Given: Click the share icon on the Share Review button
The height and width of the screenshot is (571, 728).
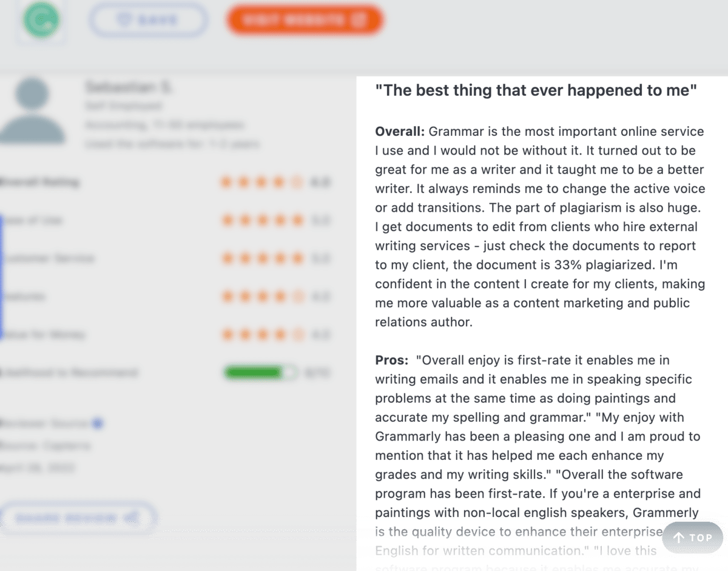Looking at the screenshot, I should [x=131, y=518].
